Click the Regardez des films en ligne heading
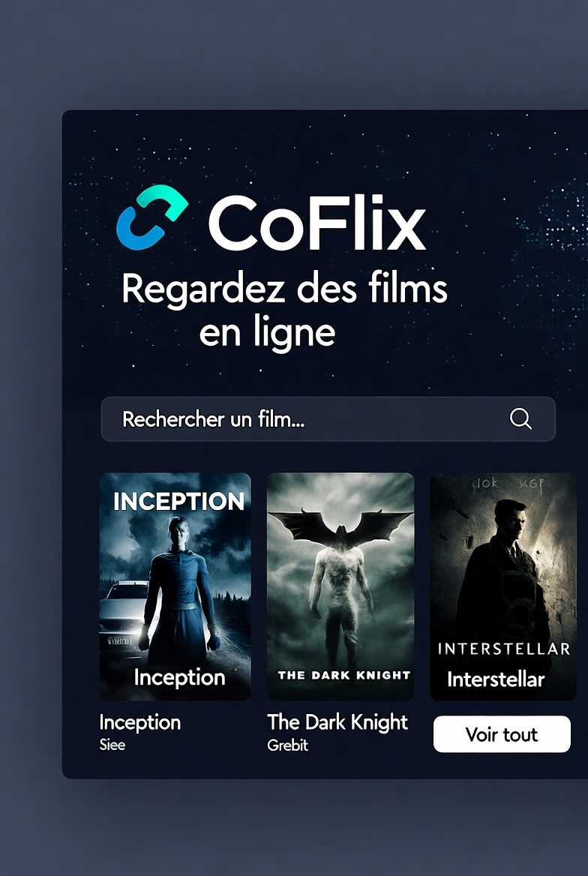588x876 pixels. click(284, 310)
